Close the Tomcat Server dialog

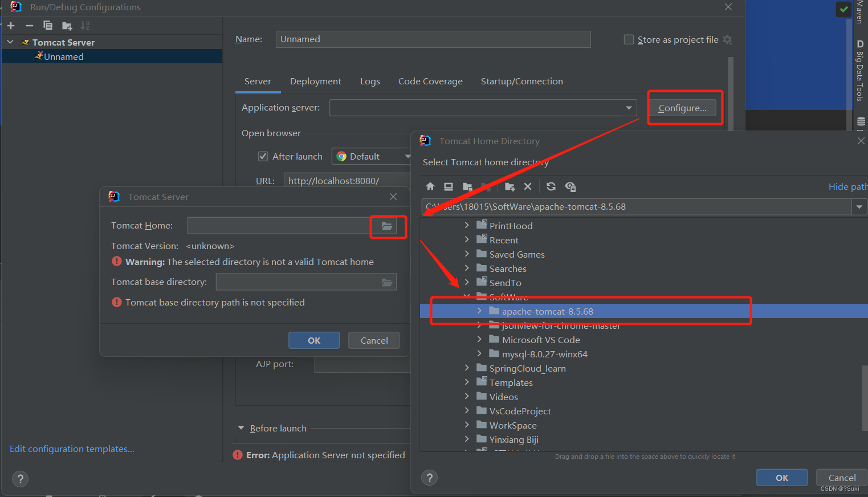393,197
